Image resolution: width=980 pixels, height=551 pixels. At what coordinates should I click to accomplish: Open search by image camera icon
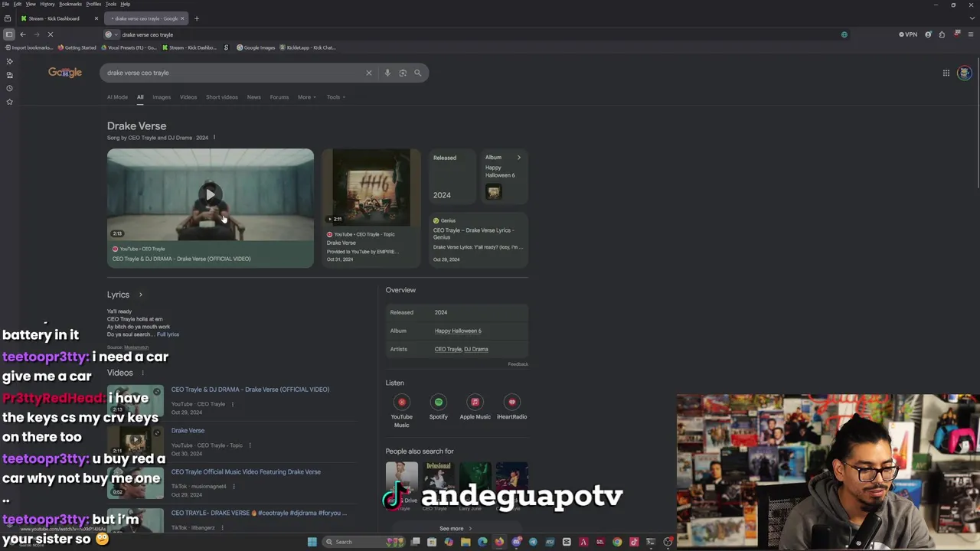click(x=403, y=73)
